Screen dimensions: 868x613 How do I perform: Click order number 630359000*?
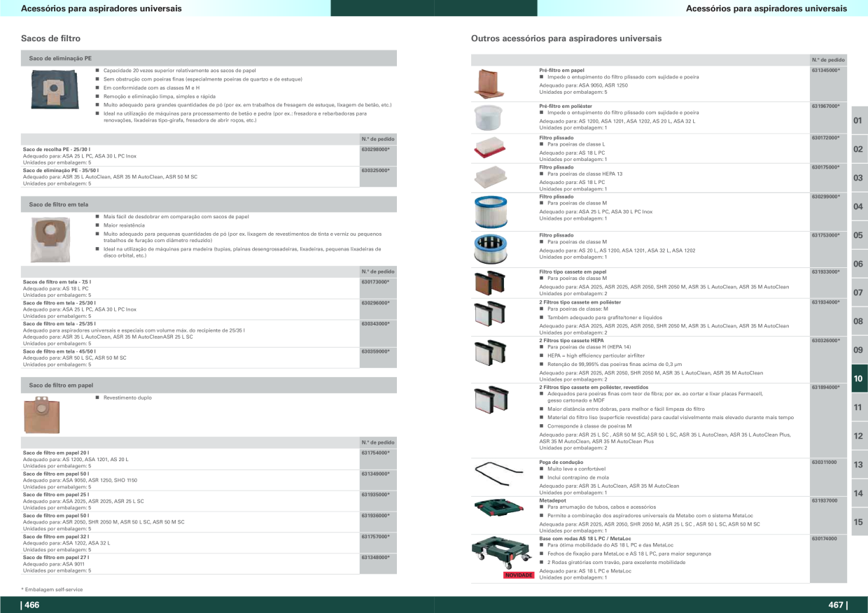[x=375, y=351]
